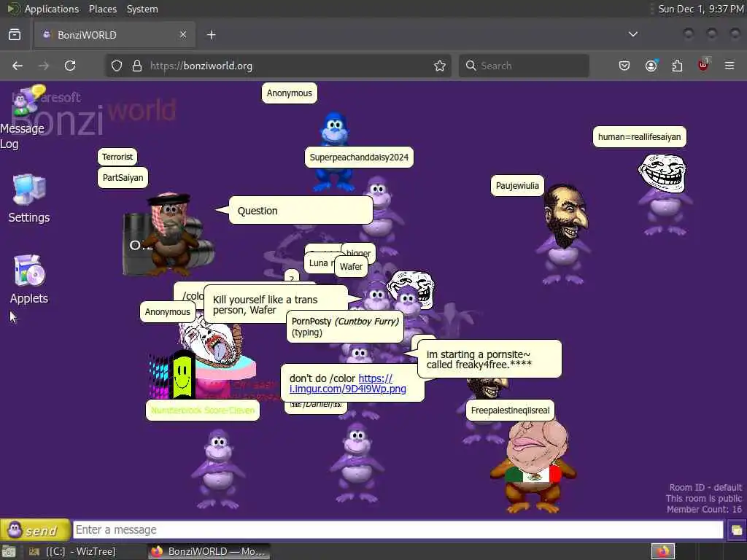Viewport: 747px width, 560px height.
Task: Click the bearded face Bonzi under Paujewiulia
Action: (x=565, y=233)
